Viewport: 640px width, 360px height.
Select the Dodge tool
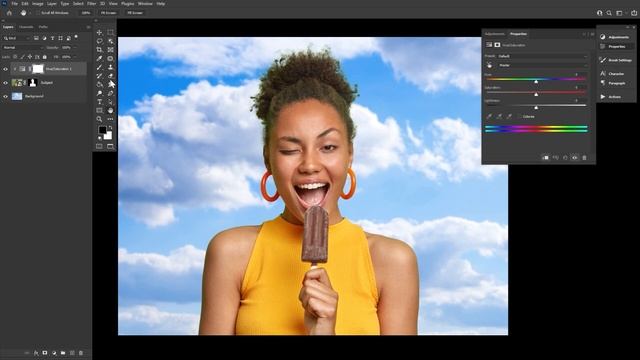click(x=100, y=93)
